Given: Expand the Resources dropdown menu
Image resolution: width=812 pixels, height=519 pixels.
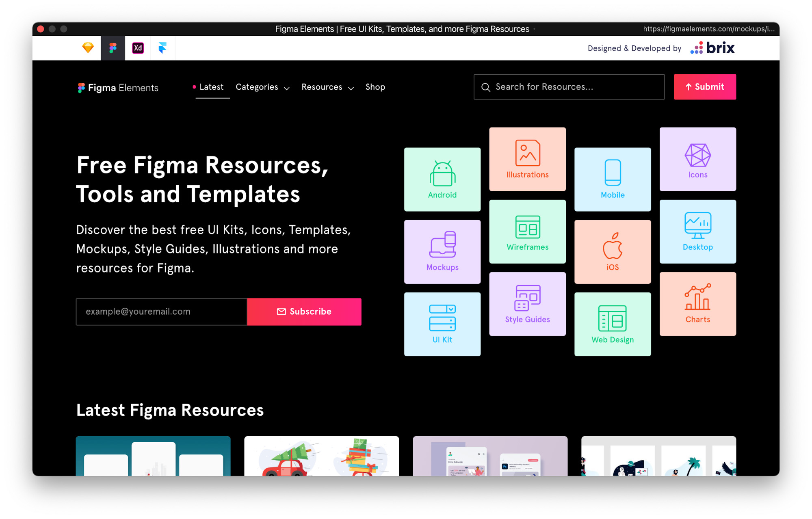Looking at the screenshot, I should 327,87.
